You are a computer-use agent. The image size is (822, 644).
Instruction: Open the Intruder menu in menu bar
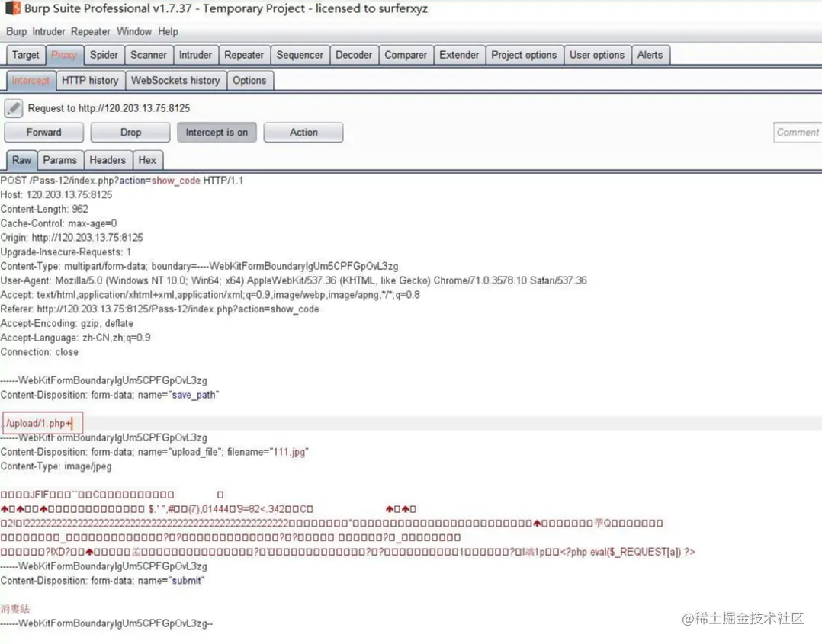[x=49, y=31]
